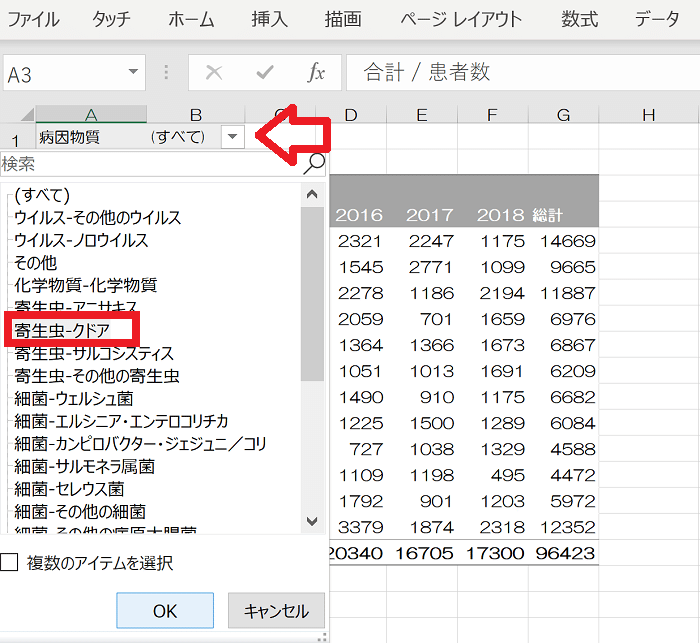Switch to the 数式 tab

[579, 20]
